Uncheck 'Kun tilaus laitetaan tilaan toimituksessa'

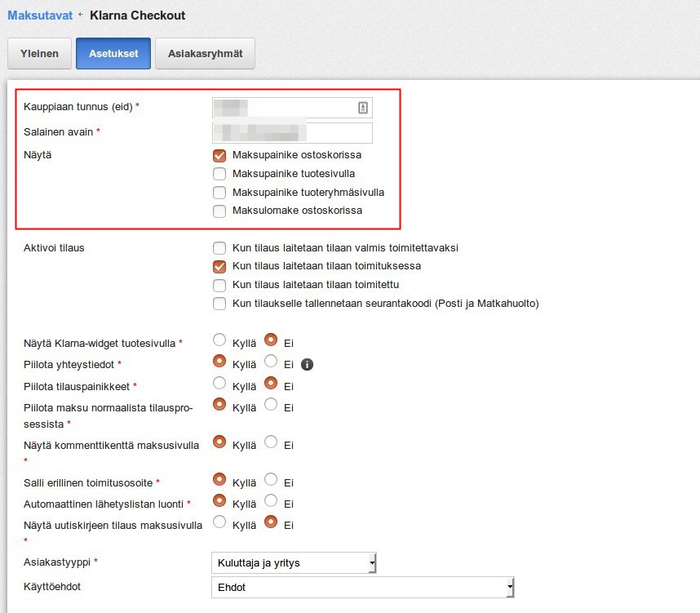click(x=219, y=266)
